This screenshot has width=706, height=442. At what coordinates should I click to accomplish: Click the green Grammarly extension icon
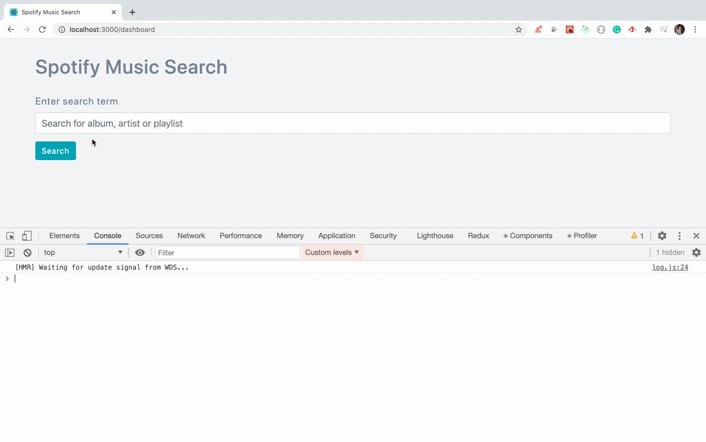pyautogui.click(x=616, y=30)
